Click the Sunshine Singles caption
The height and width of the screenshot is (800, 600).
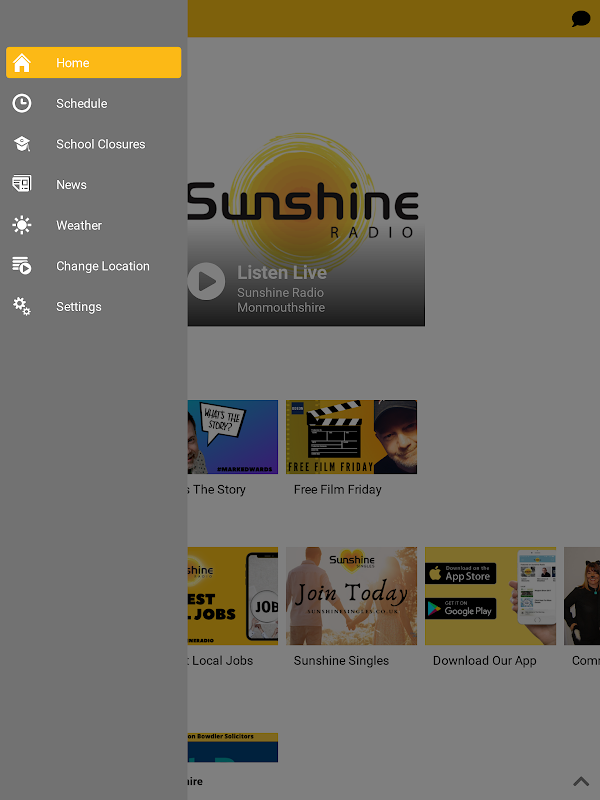[x=341, y=660]
